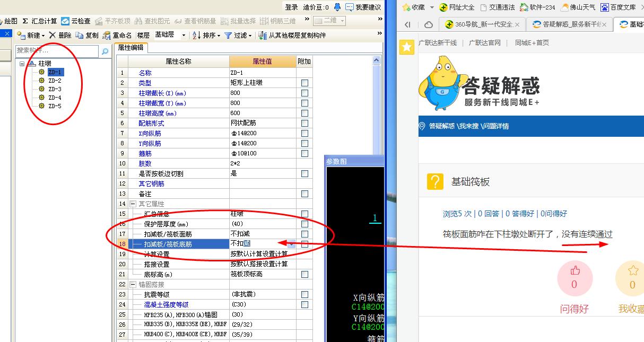This screenshot has width=644, height=342.
Task: Collapse the 柱墩 tree node
Action: tap(22, 63)
